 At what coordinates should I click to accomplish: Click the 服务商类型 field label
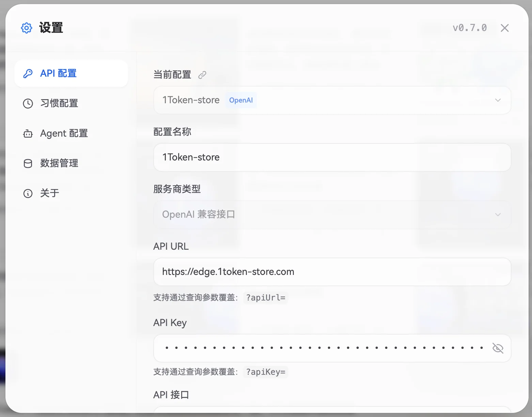[x=177, y=189]
